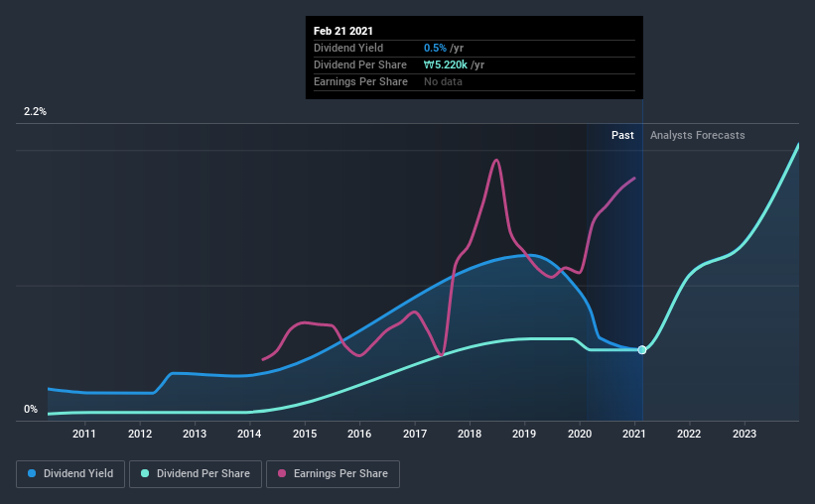The image size is (815, 504).
Task: Select the 2011 x-axis year label
Action: [84, 434]
